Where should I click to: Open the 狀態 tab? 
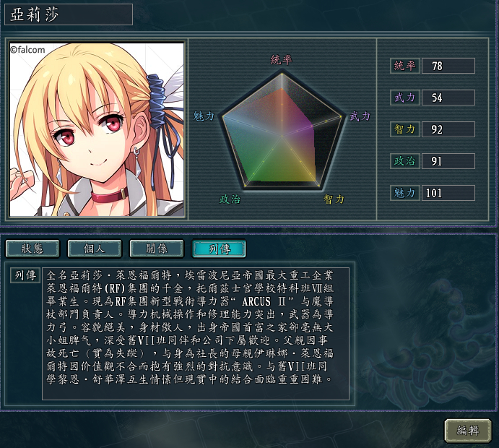[x=32, y=249]
